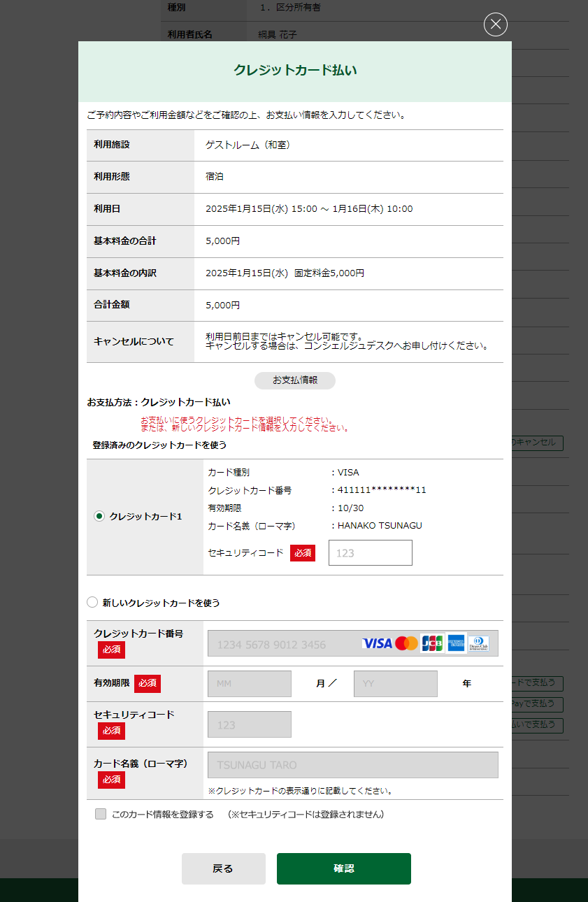Choose 新しいクレジットカードを使う option
The image size is (588, 902).
tap(92, 602)
